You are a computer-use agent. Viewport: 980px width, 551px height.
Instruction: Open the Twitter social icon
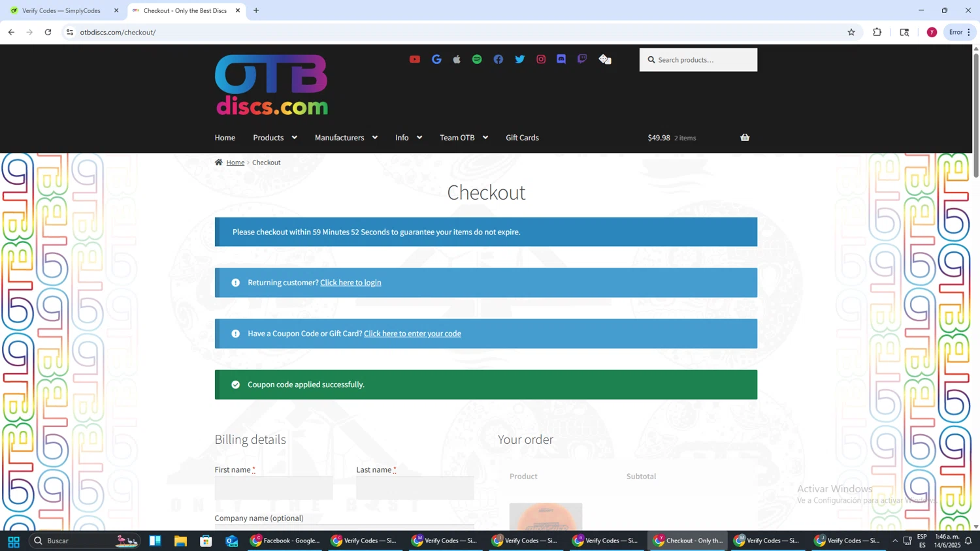point(520,59)
